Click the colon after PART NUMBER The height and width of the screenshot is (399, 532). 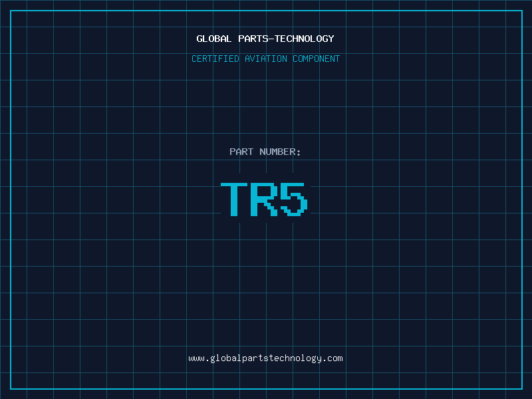(299, 152)
